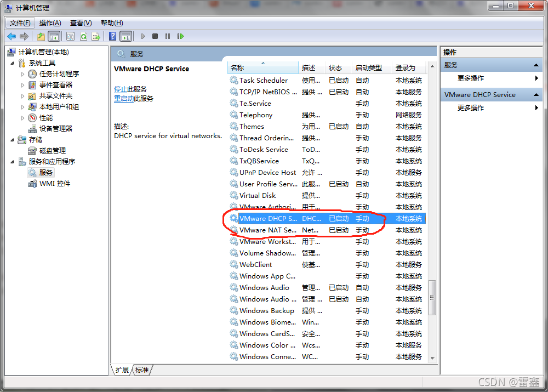The width and height of the screenshot is (548, 392).
Task: Expand the Shared Folders node arrow
Action: [22, 96]
